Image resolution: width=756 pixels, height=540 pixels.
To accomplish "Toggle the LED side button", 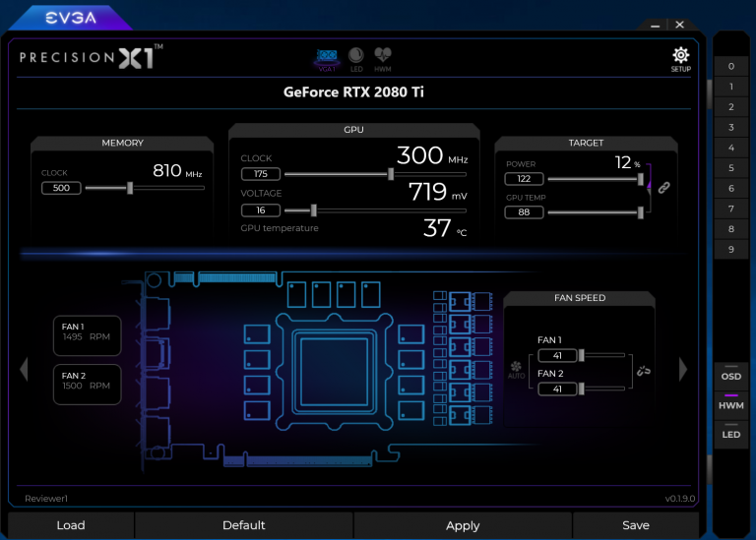I will (x=731, y=434).
